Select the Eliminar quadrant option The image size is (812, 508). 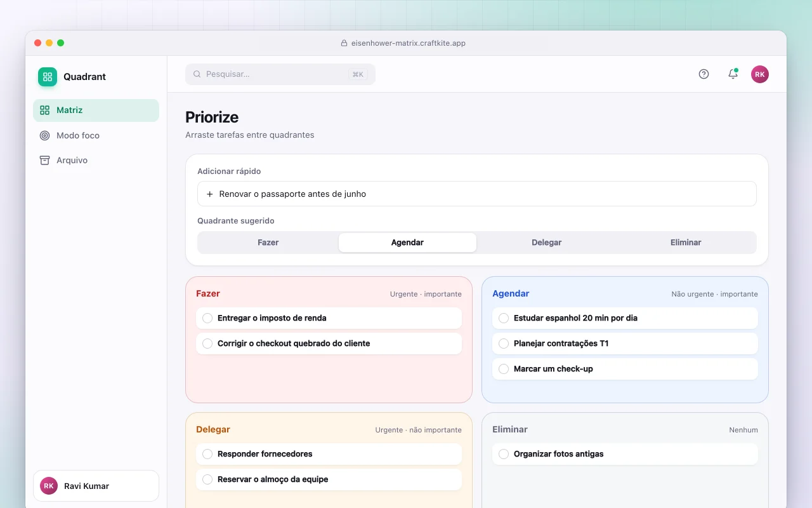(x=686, y=243)
